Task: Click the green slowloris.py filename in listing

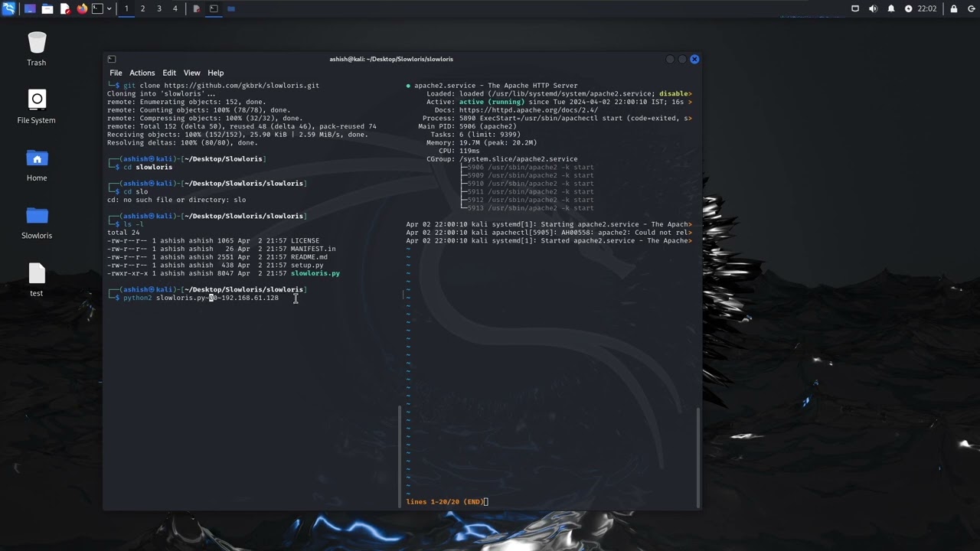Action: 315,273
